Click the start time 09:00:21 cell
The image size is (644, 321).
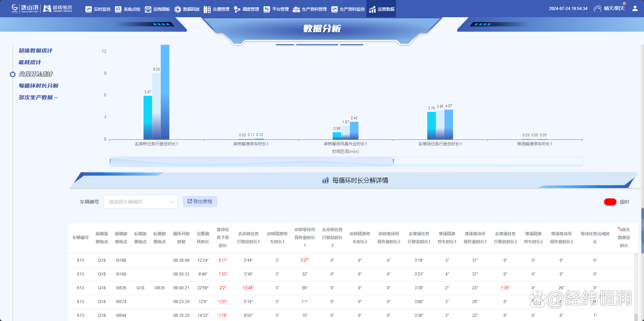(181, 288)
